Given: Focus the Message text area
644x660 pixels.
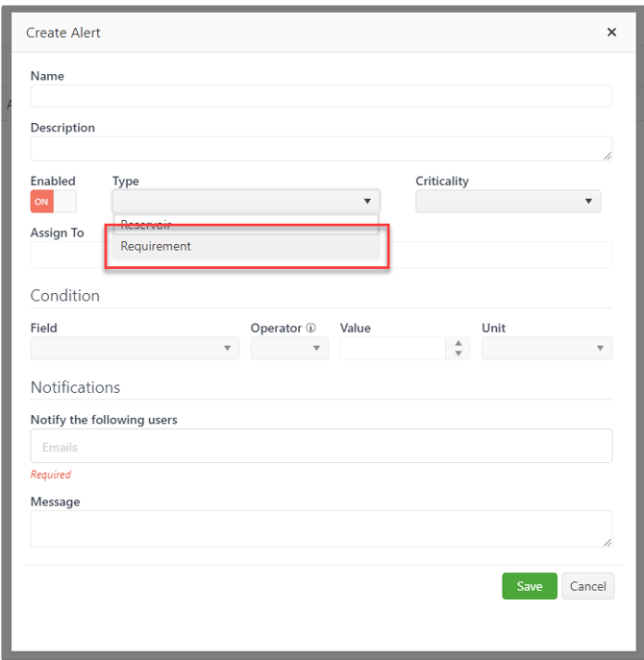Looking at the screenshot, I should pyautogui.click(x=321, y=528).
